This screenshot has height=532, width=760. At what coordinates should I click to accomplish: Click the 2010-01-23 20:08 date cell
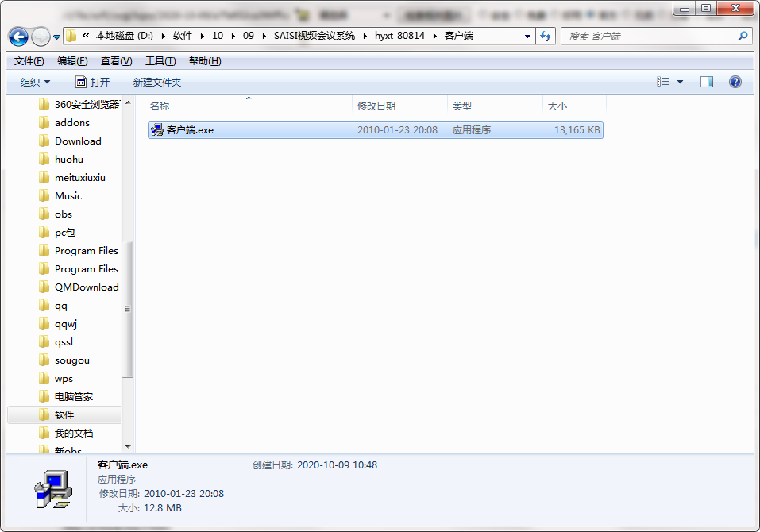pos(397,130)
